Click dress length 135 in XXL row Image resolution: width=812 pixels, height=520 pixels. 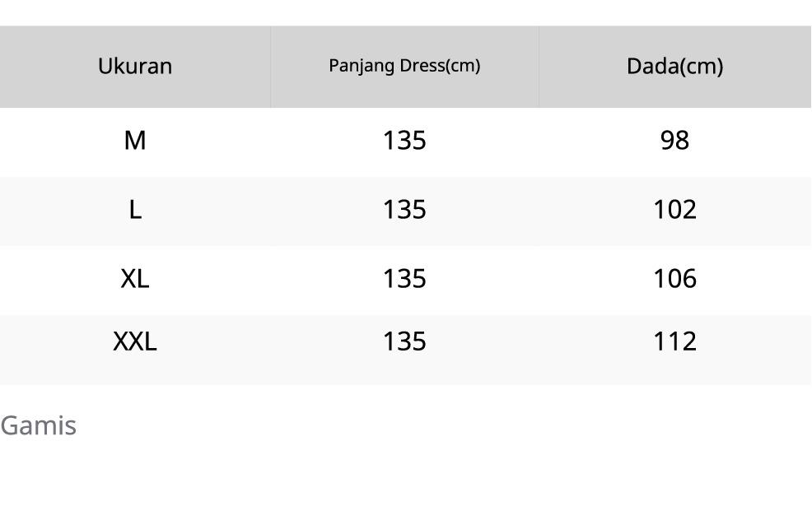pos(404,341)
